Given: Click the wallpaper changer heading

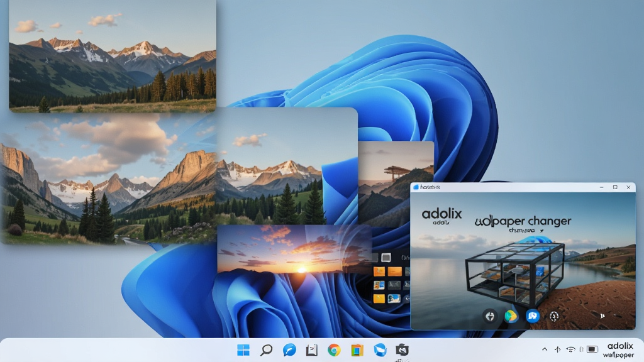Looking at the screenshot, I should 523,221.
